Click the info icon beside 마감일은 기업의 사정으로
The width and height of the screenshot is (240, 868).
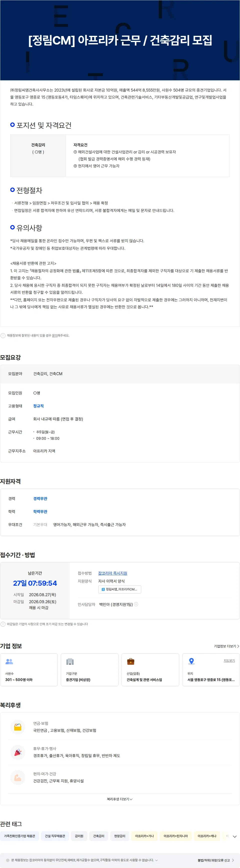tap(3, 624)
